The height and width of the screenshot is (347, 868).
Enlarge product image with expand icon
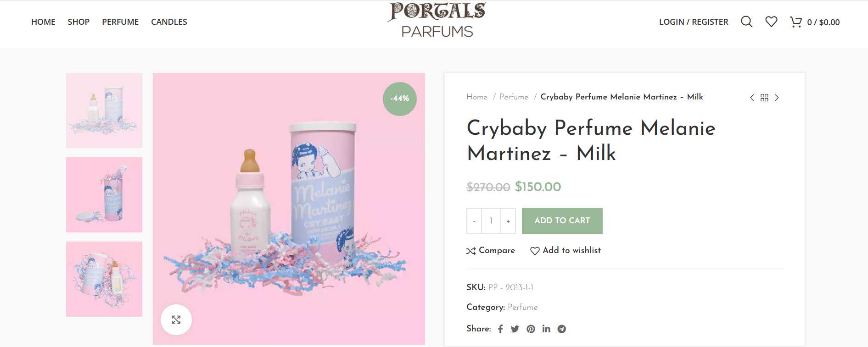click(x=176, y=319)
